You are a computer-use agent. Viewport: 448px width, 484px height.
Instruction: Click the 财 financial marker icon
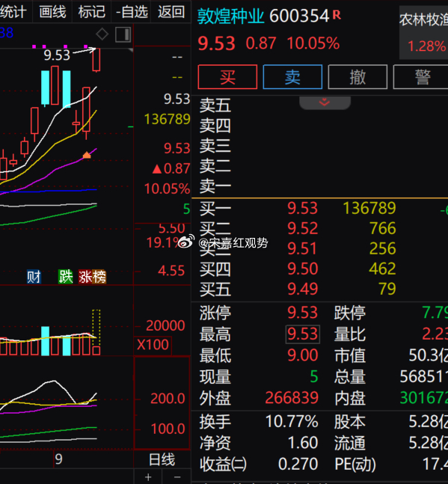point(34,277)
